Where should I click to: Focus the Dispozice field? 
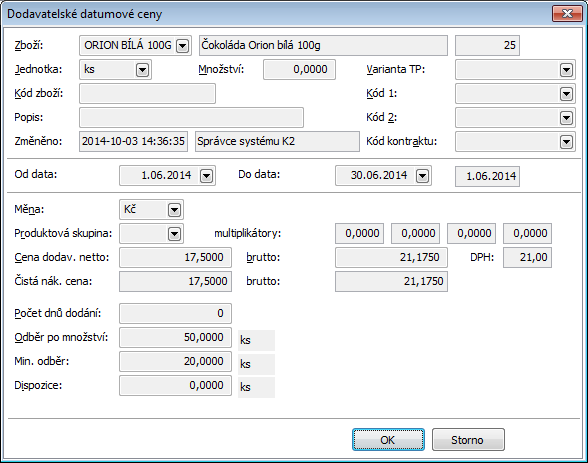tap(176, 385)
